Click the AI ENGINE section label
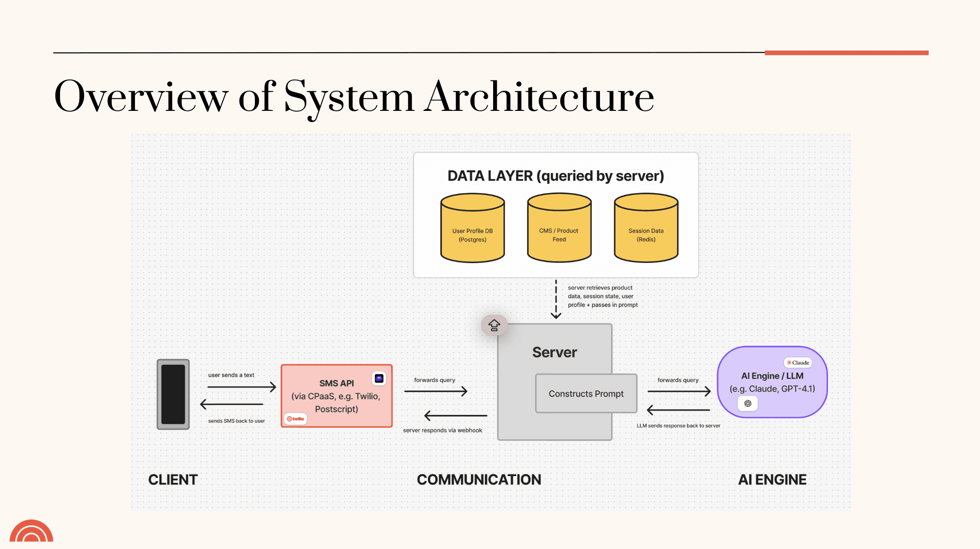The height and width of the screenshot is (549, 980). click(772, 480)
